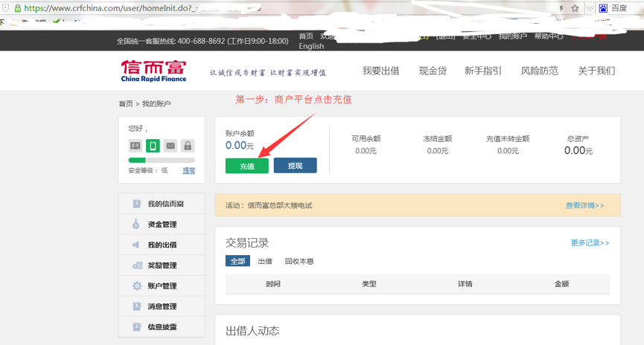This screenshot has height=345, width=644.
Task: Click the green padlock security icon
Action: click(18, 8)
